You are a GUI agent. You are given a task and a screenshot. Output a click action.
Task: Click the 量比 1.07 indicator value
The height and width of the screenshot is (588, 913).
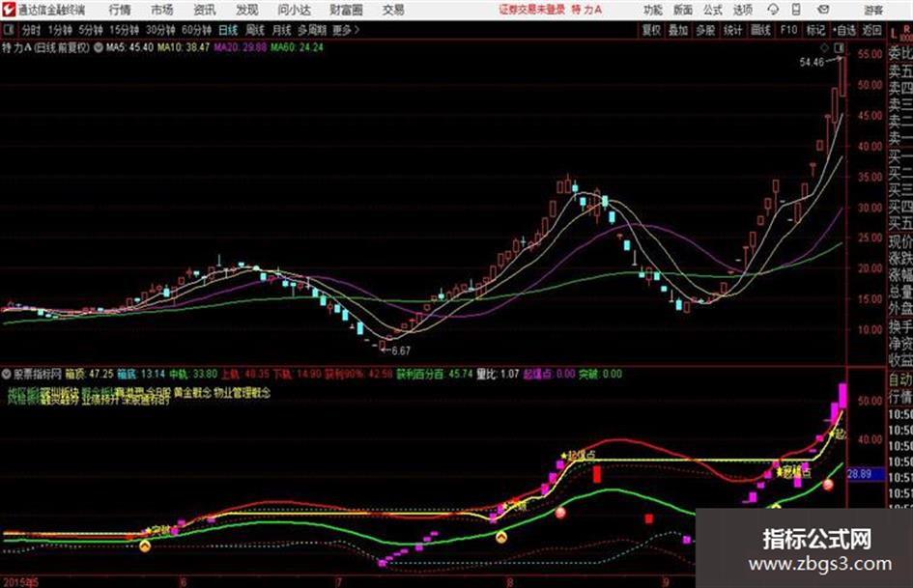pyautogui.click(x=498, y=374)
